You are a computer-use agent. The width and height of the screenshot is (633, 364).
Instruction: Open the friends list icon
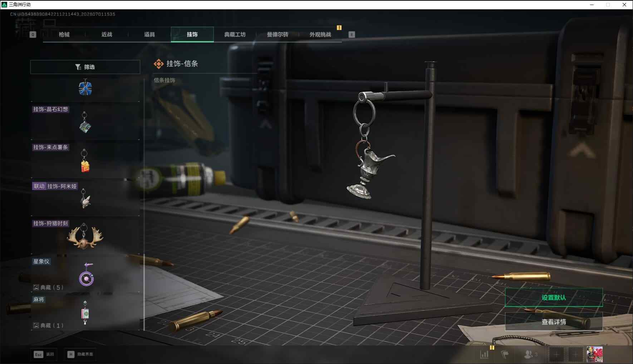click(x=531, y=354)
